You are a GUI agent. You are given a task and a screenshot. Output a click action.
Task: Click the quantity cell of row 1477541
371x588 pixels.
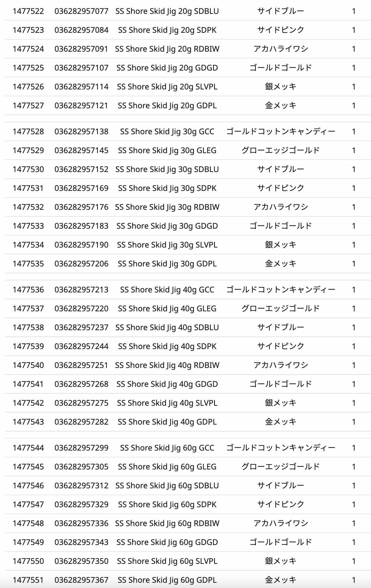click(x=354, y=384)
